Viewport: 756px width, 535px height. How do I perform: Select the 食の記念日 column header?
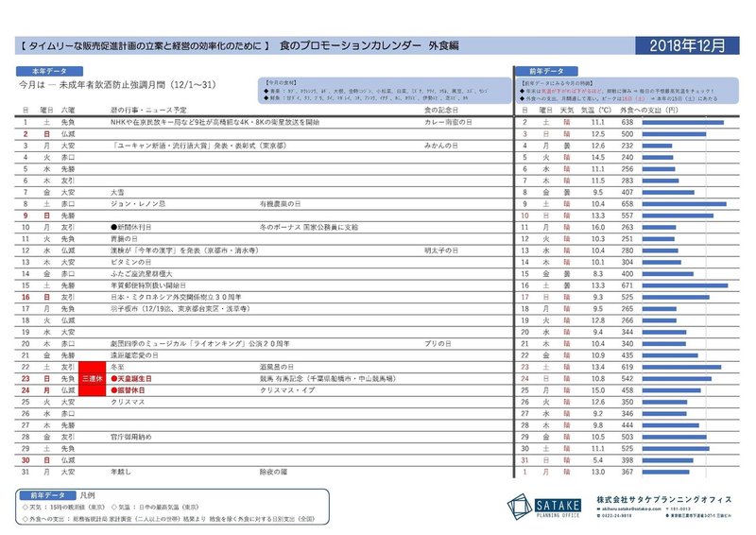(x=441, y=110)
